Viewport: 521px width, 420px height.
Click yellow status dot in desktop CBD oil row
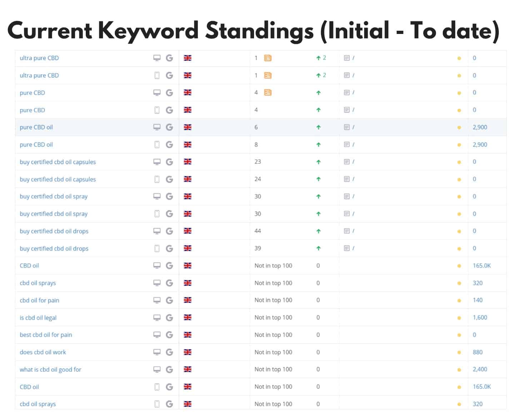click(459, 266)
